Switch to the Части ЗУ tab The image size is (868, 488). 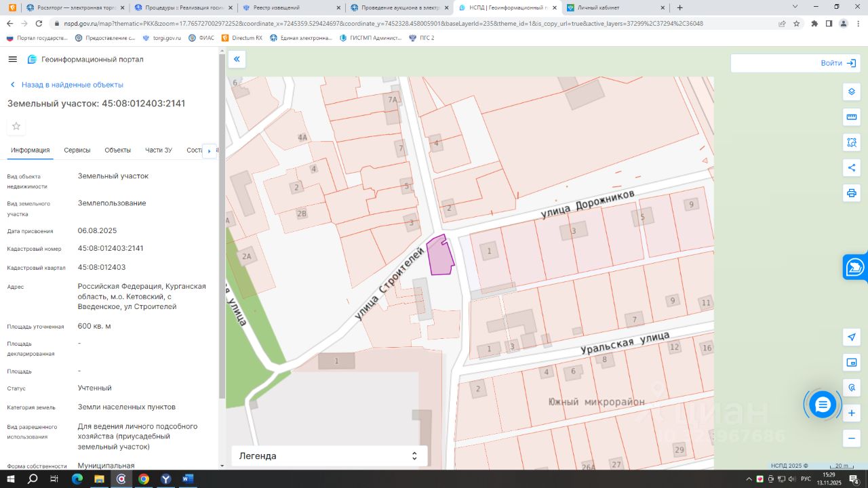tap(159, 150)
